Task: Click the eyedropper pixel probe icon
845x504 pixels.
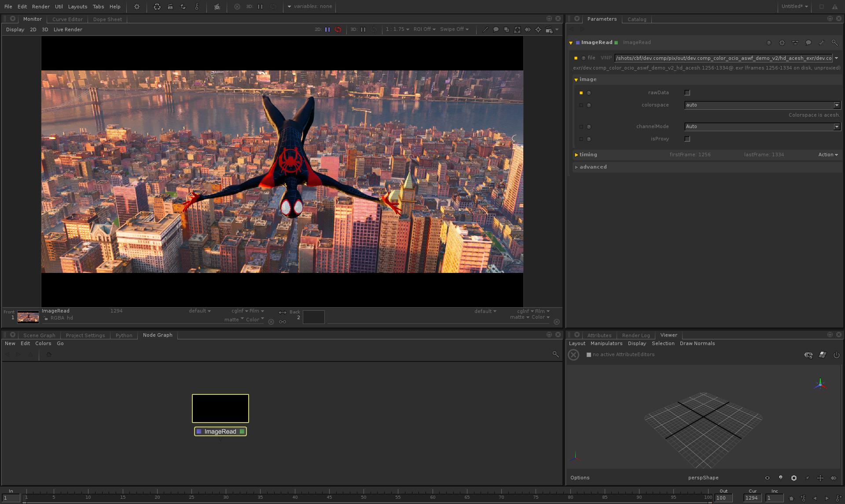Action: [x=485, y=29]
